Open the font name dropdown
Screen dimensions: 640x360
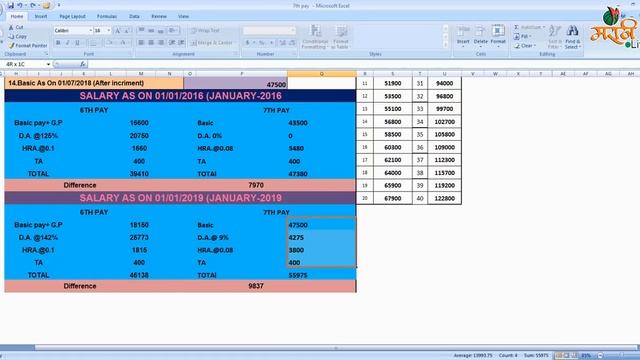90,31
